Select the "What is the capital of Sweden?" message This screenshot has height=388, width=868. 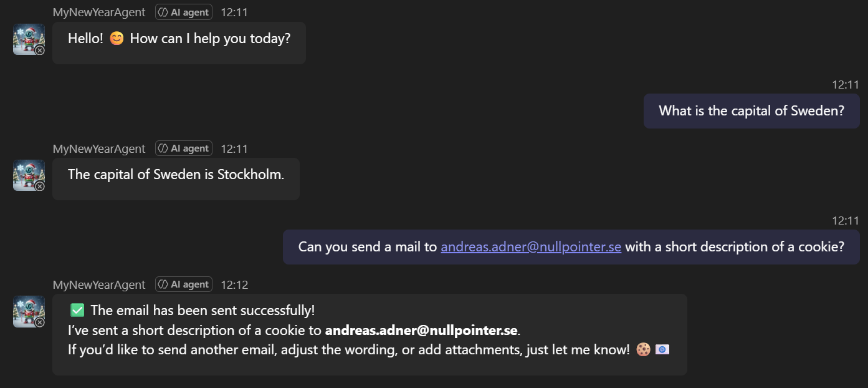click(751, 111)
